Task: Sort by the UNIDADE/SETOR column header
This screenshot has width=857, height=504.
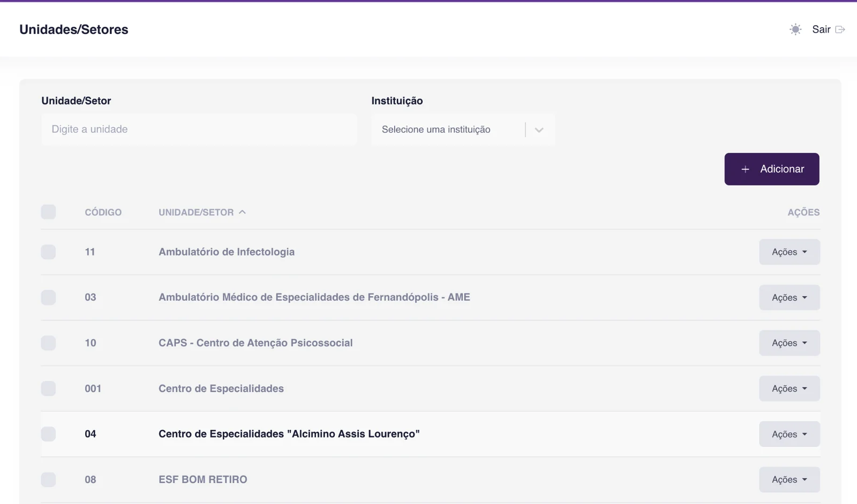Action: tap(196, 212)
